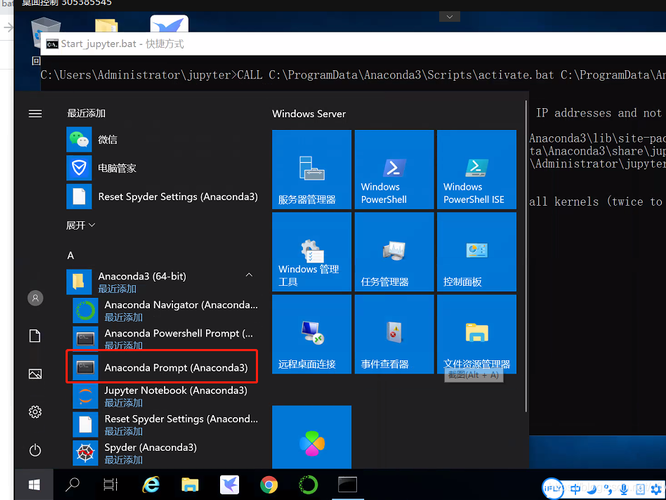The height and width of the screenshot is (500, 666).
Task: Open Reset Spyder Settings in Anaconda3 folder
Action: tap(165, 424)
